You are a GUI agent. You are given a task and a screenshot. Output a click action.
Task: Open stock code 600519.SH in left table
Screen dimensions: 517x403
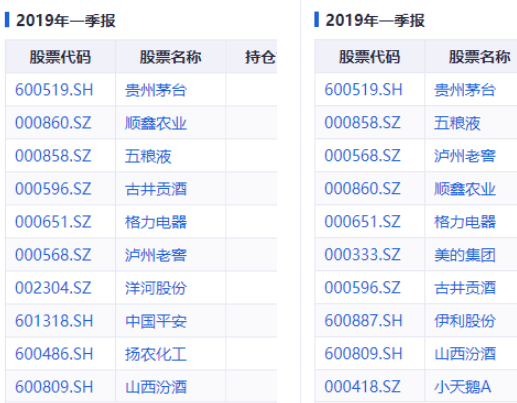(54, 90)
